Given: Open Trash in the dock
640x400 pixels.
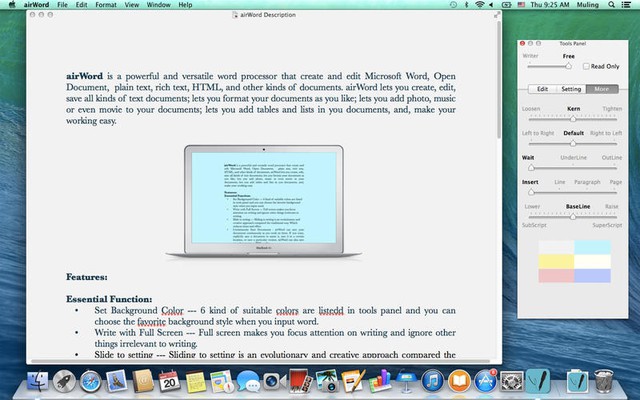Looking at the screenshot, I should click(604, 381).
